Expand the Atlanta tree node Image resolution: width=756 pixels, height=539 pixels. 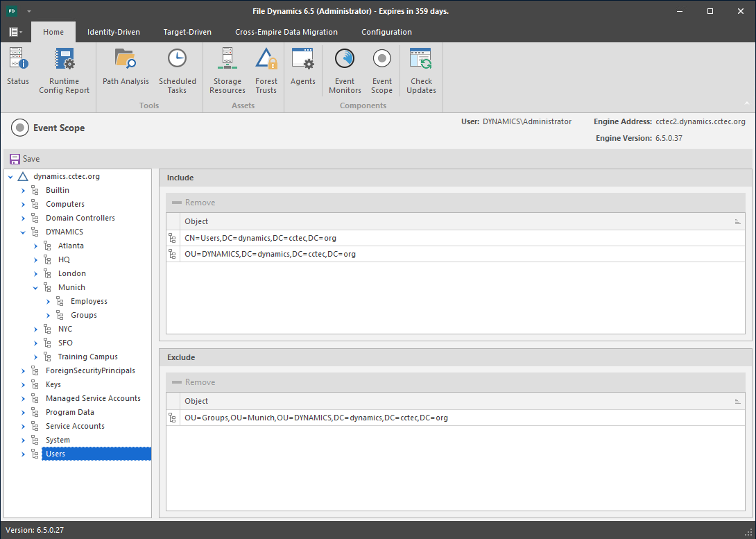35,246
